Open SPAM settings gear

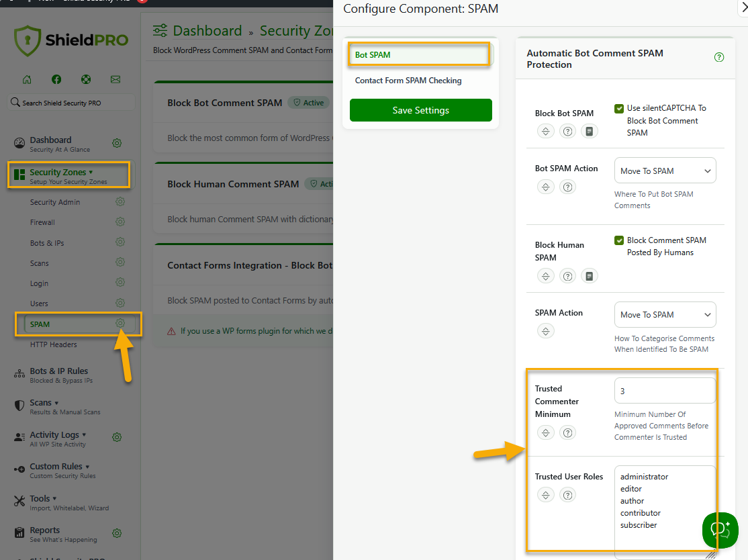[x=120, y=324]
